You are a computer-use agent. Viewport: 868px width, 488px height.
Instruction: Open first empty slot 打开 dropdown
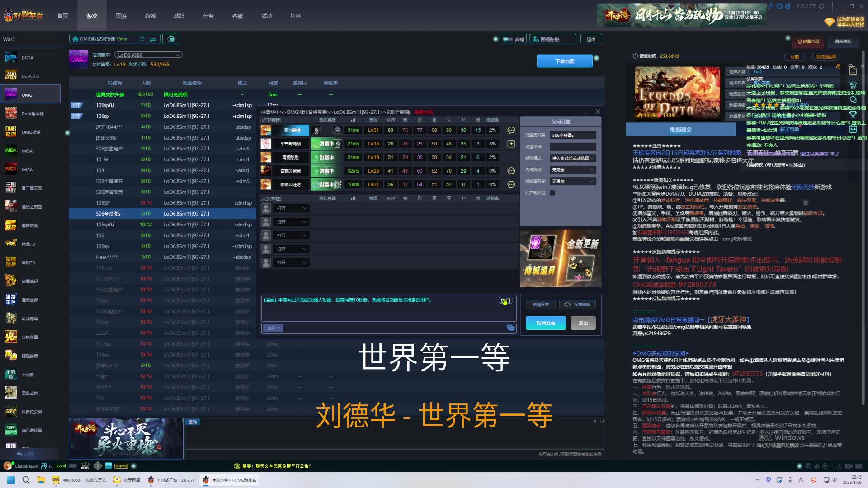click(291, 208)
